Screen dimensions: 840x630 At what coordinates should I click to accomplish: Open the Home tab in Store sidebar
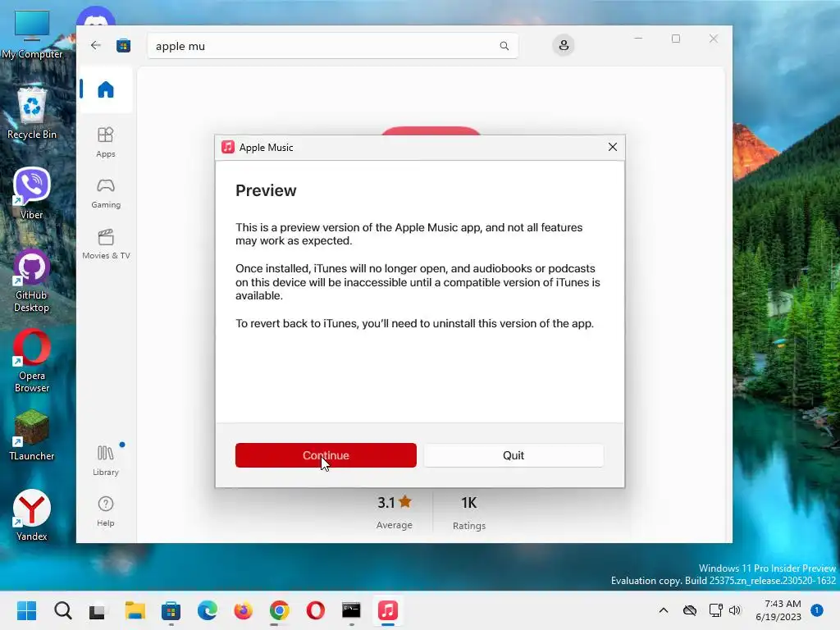pos(106,89)
